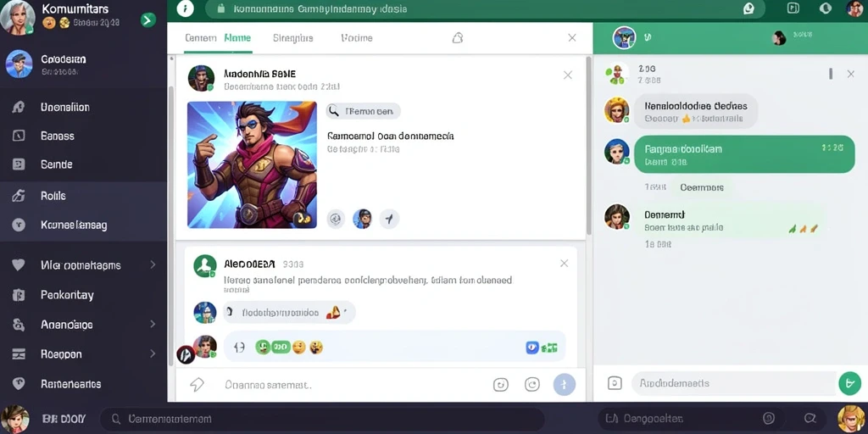The height and width of the screenshot is (434, 868).
Task: Select Rollis sidebar item
Action: click(x=83, y=196)
